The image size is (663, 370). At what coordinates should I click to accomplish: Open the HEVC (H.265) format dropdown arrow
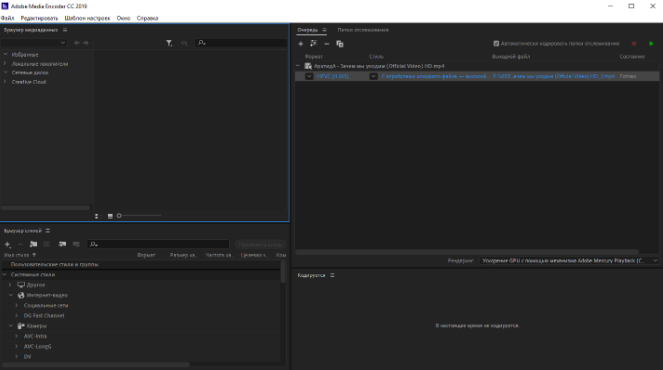[309, 77]
